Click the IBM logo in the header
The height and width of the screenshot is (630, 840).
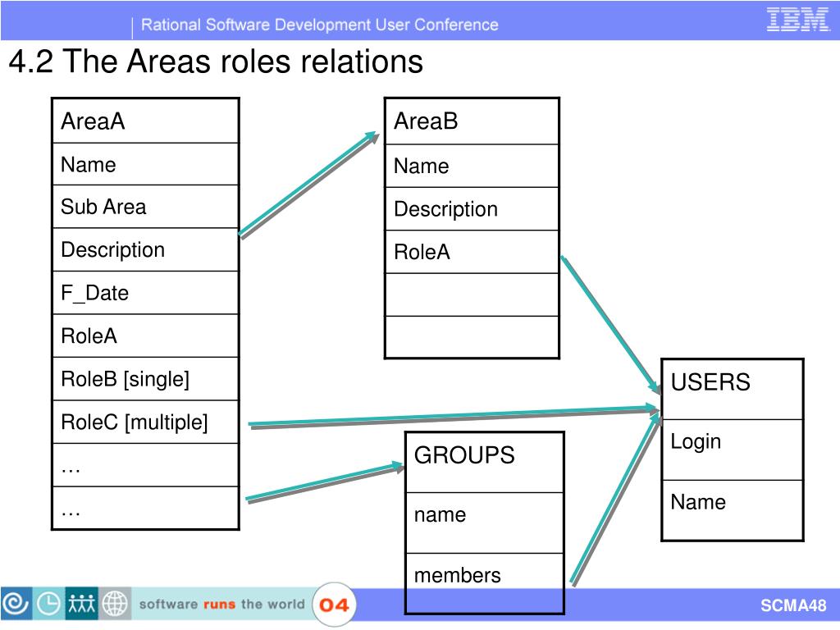tap(797, 20)
